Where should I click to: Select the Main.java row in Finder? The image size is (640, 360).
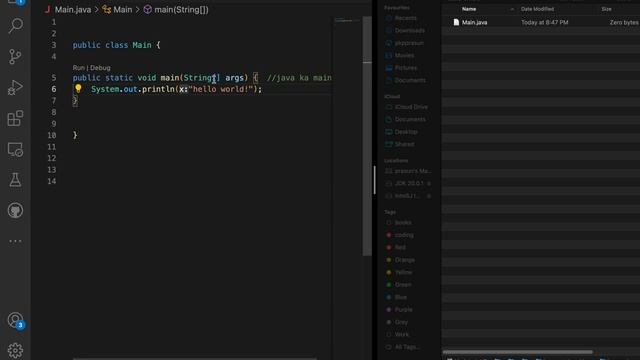tap(541, 22)
